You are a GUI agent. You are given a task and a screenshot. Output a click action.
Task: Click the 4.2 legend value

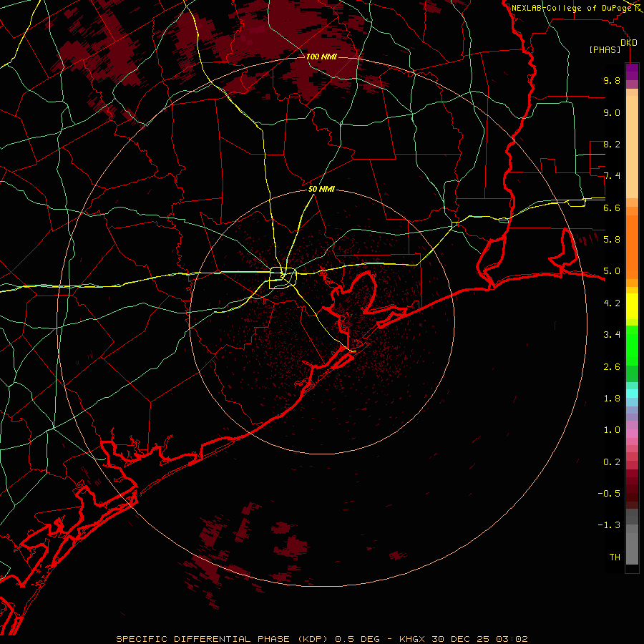tap(612, 303)
